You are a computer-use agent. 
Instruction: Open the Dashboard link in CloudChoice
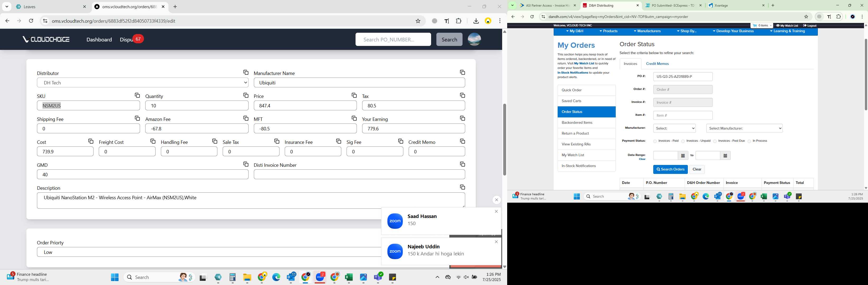(99, 39)
